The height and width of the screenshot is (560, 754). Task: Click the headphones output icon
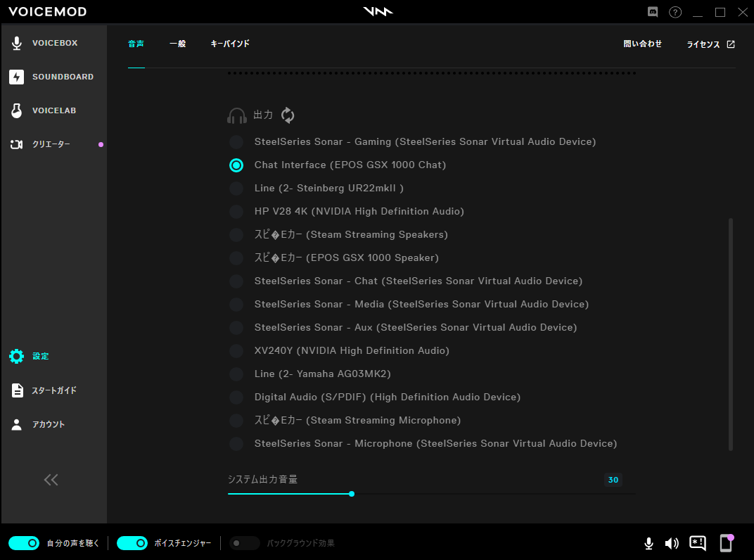click(236, 115)
